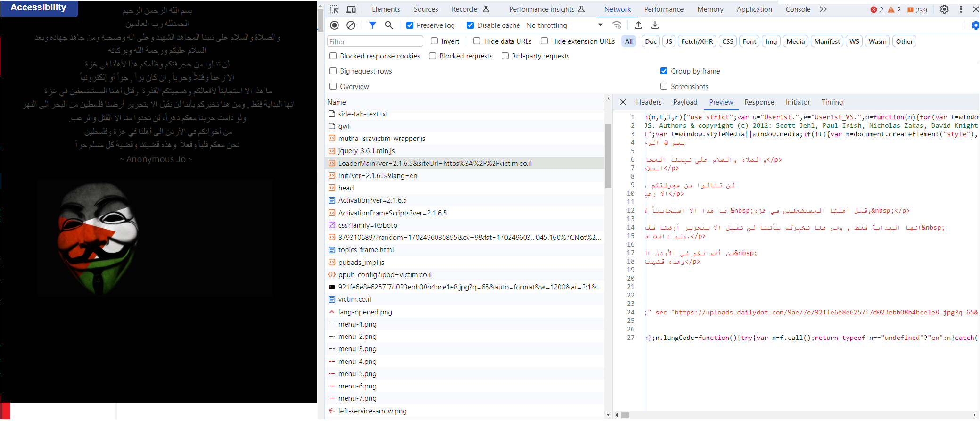980x421 pixels.
Task: Toggle Disable cache checkbox
Action: 470,25
